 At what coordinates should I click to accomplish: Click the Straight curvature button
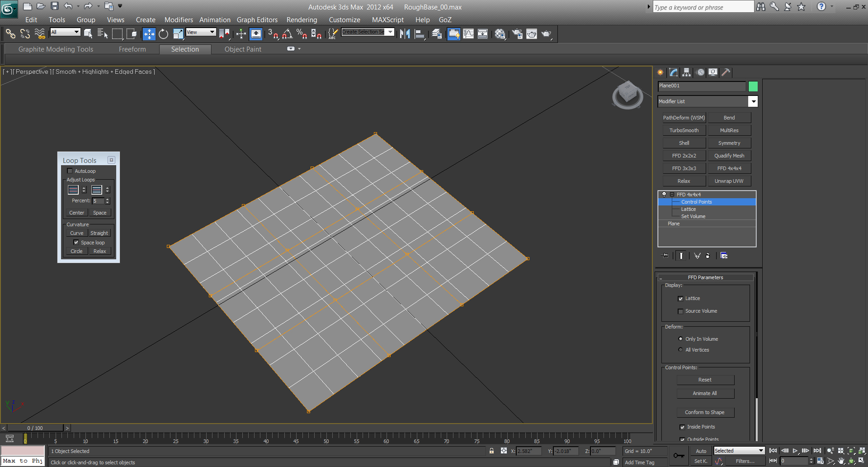(x=99, y=233)
